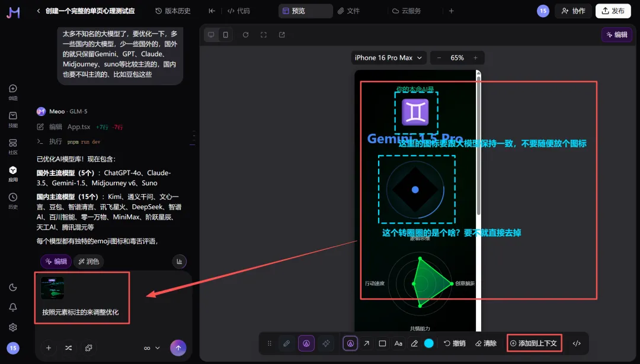Select the magic sparkle tool
This screenshot has width=640, height=364.
pos(326,343)
